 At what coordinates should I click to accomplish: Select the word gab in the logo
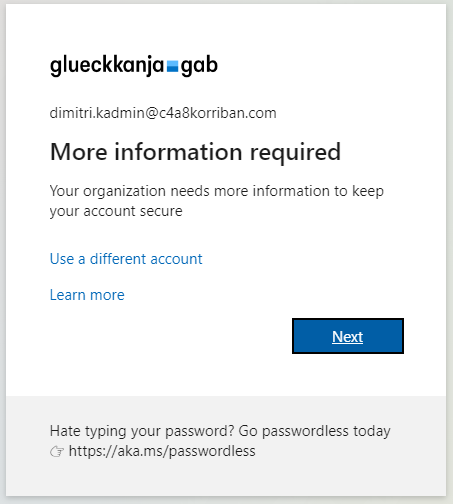[199, 66]
